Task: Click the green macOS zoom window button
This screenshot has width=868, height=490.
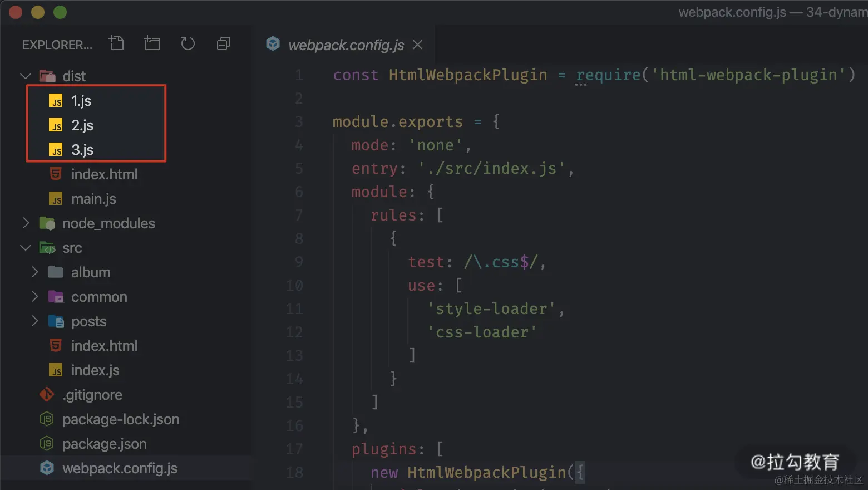Action: pyautogui.click(x=60, y=12)
